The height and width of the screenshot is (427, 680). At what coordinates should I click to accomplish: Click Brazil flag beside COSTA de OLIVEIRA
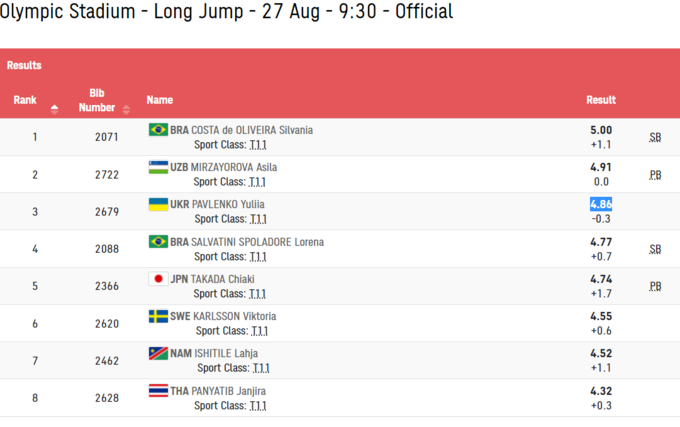pos(158,130)
